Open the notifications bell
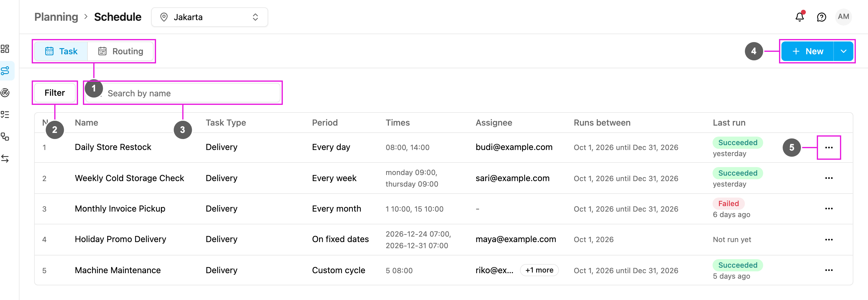868x300 pixels. point(800,17)
